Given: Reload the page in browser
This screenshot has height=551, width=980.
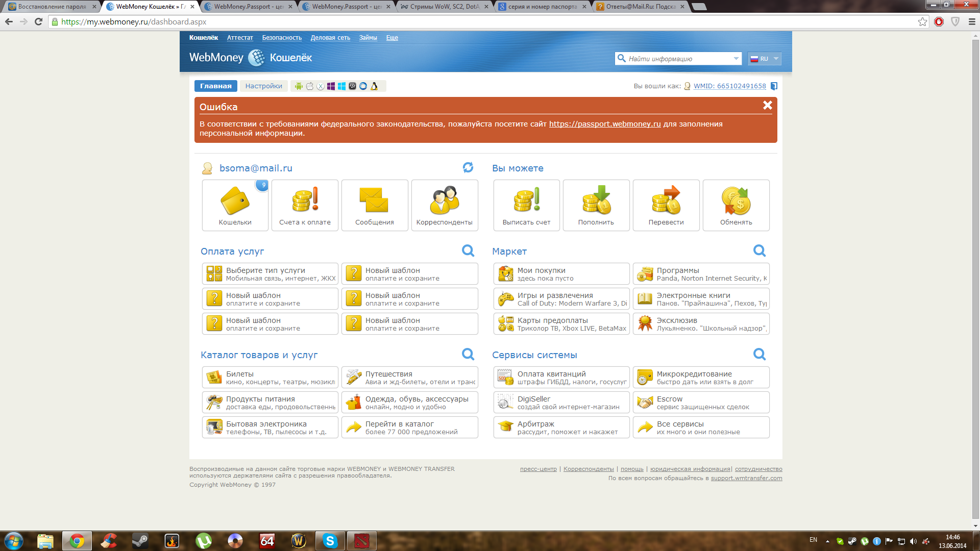Looking at the screenshot, I should (x=38, y=21).
